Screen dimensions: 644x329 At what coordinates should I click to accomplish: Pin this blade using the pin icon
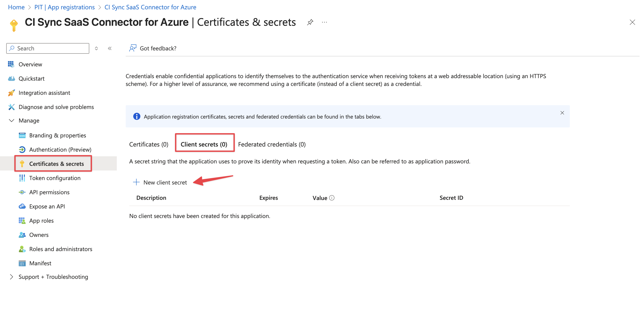[x=310, y=22]
